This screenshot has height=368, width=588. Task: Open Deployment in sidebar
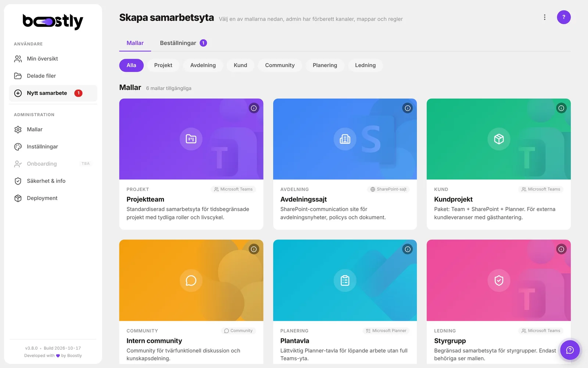pyautogui.click(x=53, y=198)
